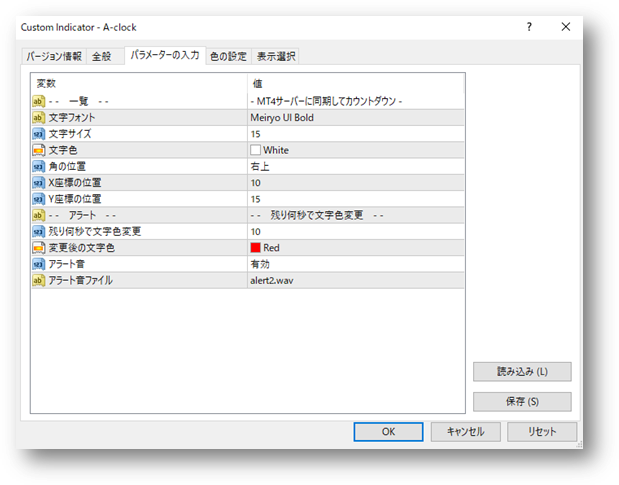The width and height of the screenshot is (619, 485).
Task: Click the integer icon next to 文字サイズ
Action: (x=38, y=134)
